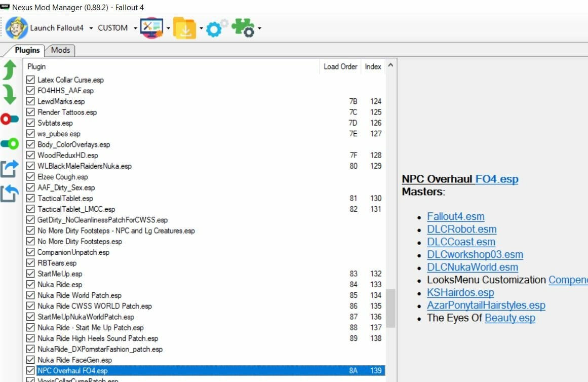Select Nuka Ride High Heels Sound Patch.esp

(206, 338)
